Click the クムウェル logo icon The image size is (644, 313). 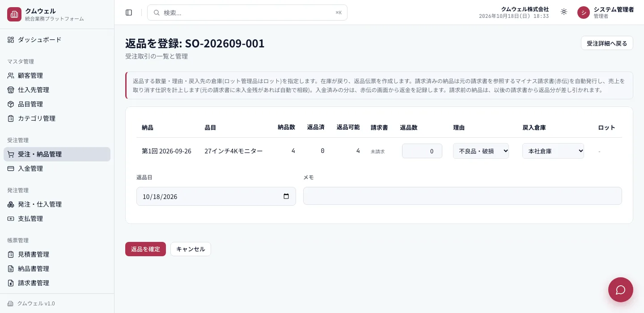(x=14, y=14)
